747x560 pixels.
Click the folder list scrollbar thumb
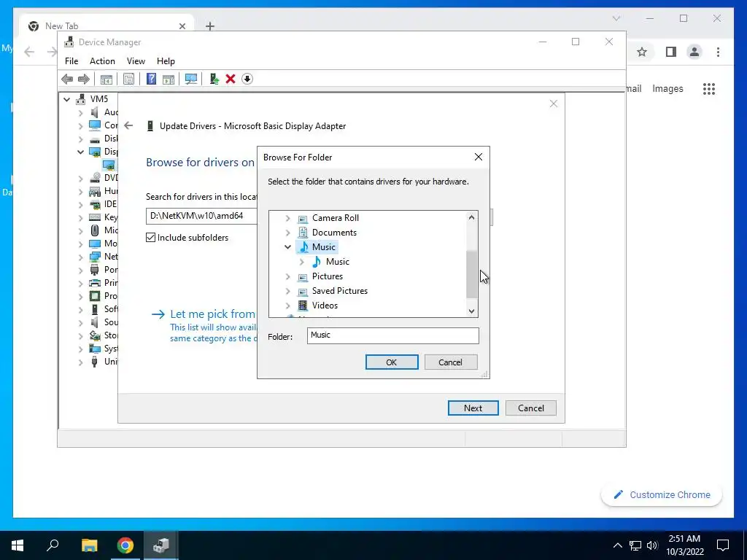pyautogui.click(x=471, y=274)
